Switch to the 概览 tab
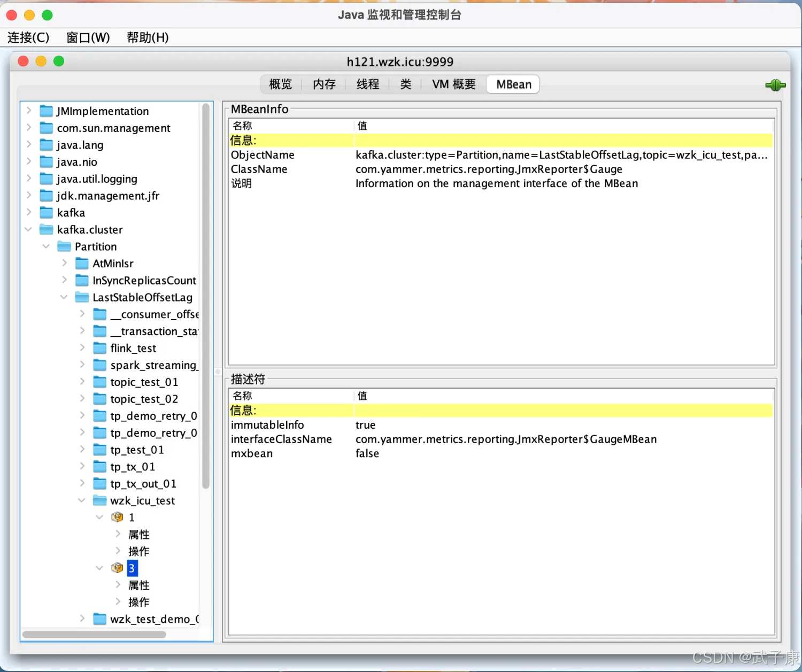The height and width of the screenshot is (672, 802). click(281, 84)
